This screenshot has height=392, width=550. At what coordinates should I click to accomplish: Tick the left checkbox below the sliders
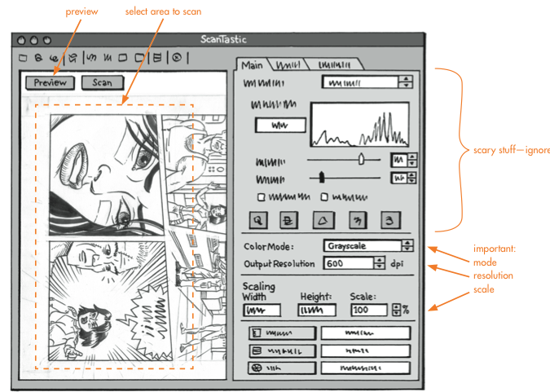261,197
